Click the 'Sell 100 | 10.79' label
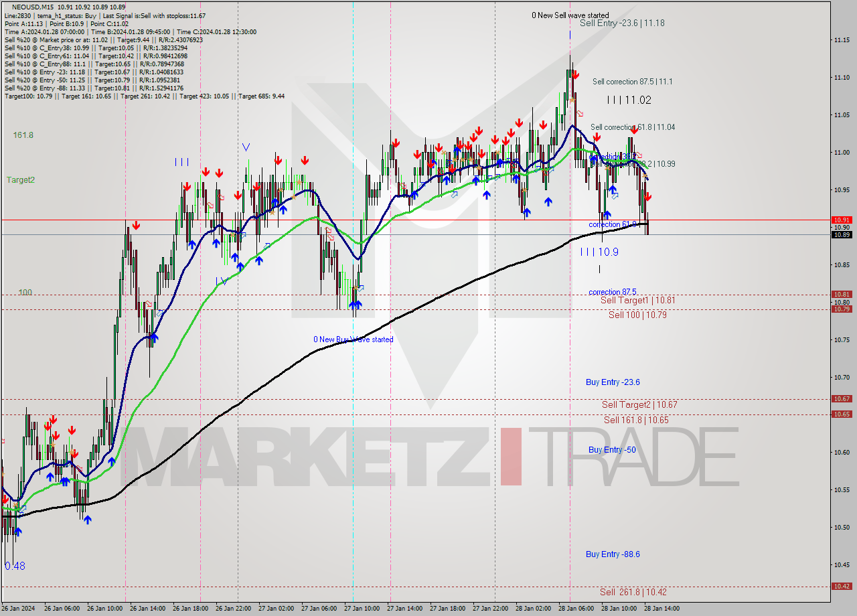This screenshot has height=616, width=857. click(x=637, y=315)
